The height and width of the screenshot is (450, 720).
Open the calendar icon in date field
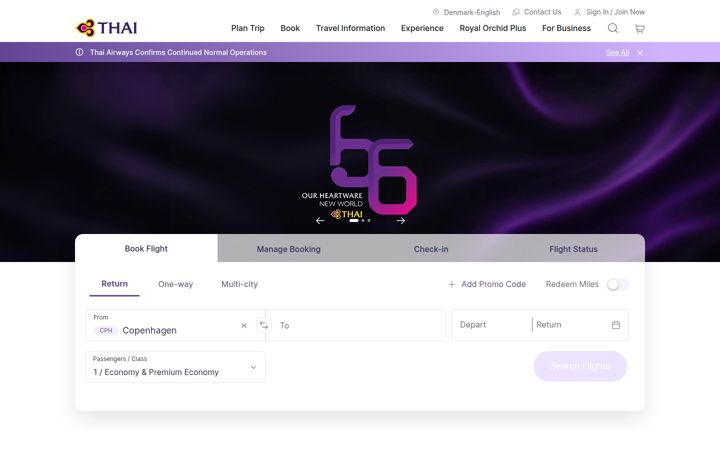[616, 325]
